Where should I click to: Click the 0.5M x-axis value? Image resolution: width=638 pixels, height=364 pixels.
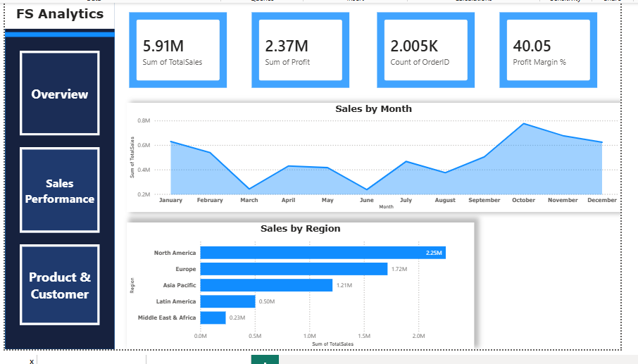tap(255, 336)
